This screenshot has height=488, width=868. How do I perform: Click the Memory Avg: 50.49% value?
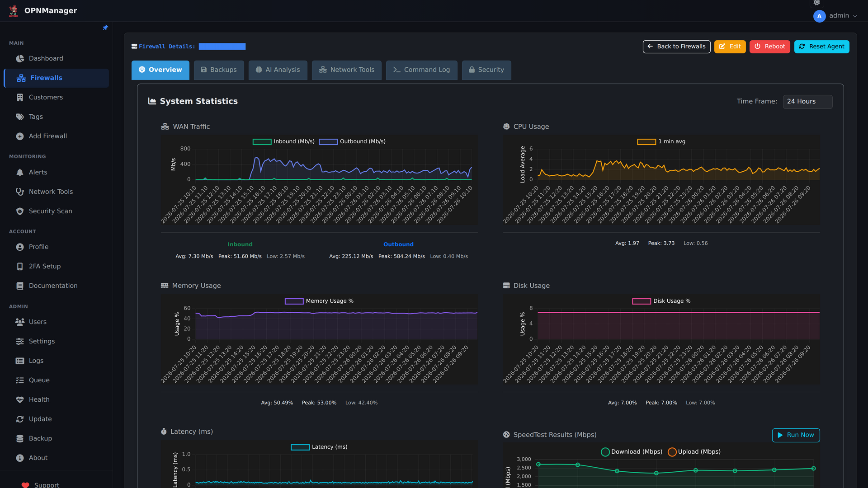[277, 403]
